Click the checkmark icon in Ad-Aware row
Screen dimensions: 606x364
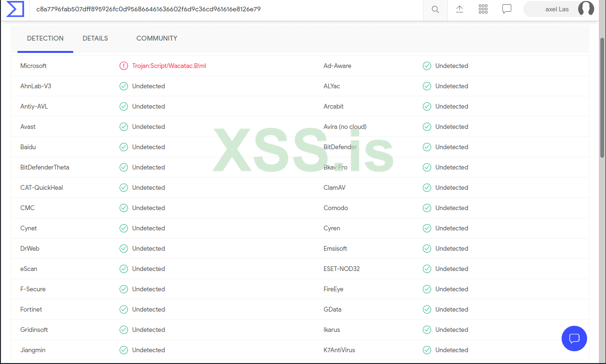tap(427, 66)
